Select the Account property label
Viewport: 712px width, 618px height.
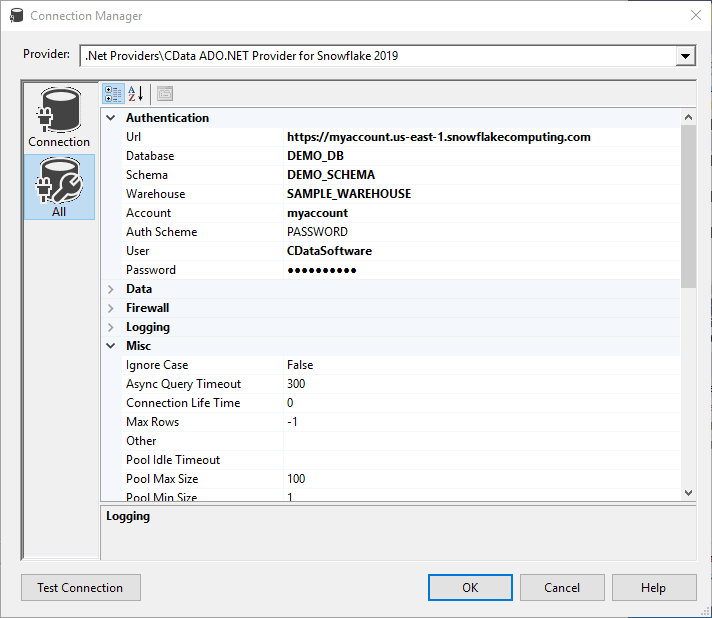tap(148, 213)
